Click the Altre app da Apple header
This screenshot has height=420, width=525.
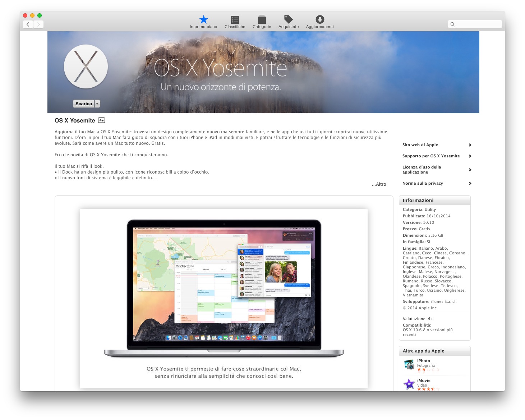(x=435, y=351)
